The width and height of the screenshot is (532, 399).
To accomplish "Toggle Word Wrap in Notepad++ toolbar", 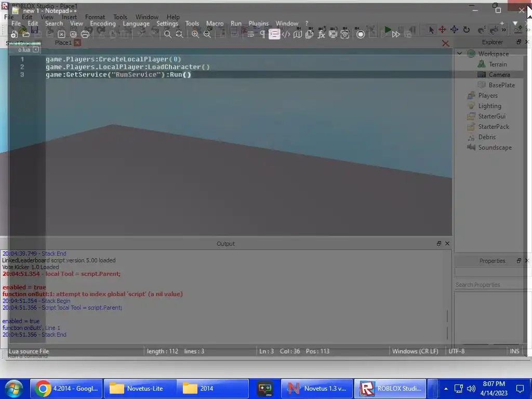I will tap(250, 34).
